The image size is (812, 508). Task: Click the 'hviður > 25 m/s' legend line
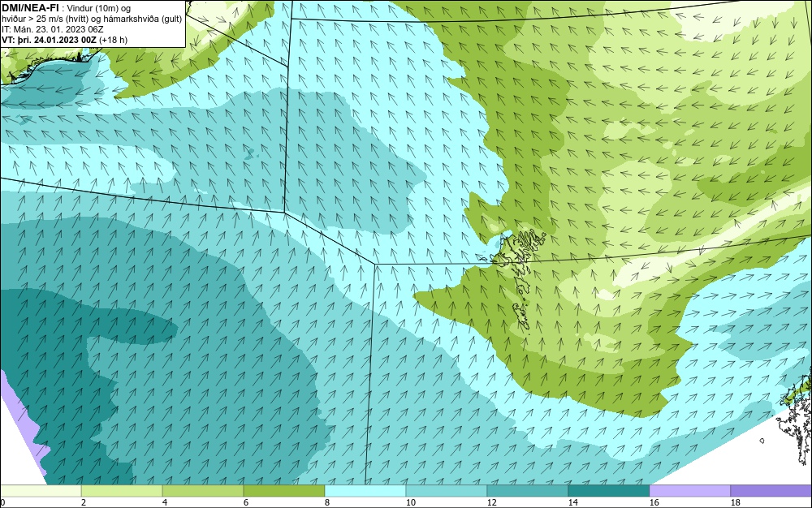click(x=92, y=19)
